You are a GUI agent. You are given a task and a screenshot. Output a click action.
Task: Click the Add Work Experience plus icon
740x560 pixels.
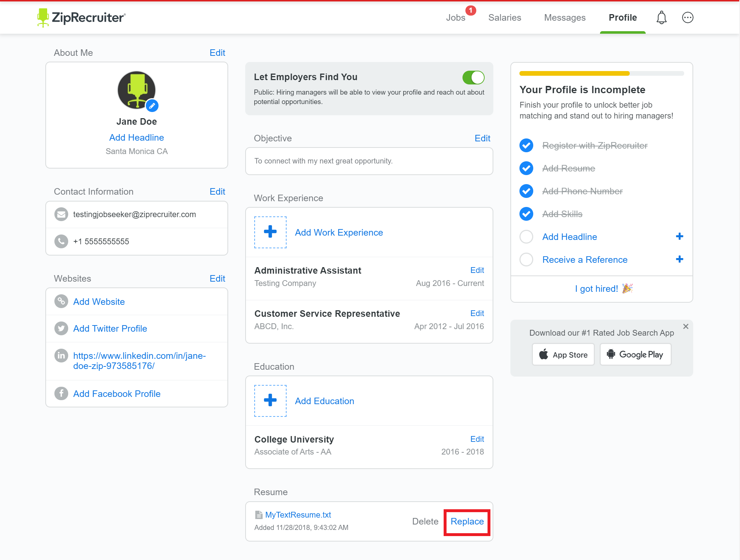pos(270,232)
